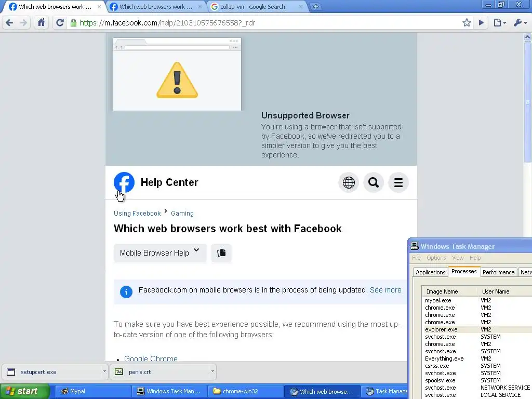Click the blue info icon in notice

pos(126,291)
